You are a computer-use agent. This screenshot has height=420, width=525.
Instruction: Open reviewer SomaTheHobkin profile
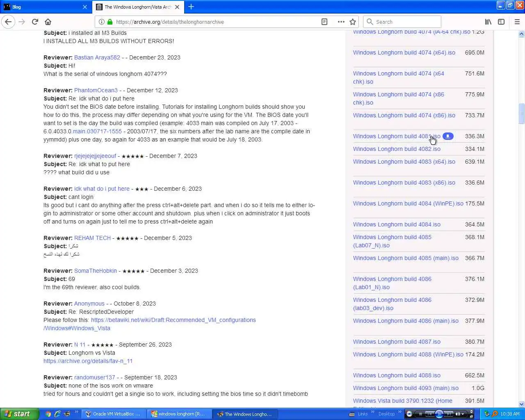click(x=96, y=271)
